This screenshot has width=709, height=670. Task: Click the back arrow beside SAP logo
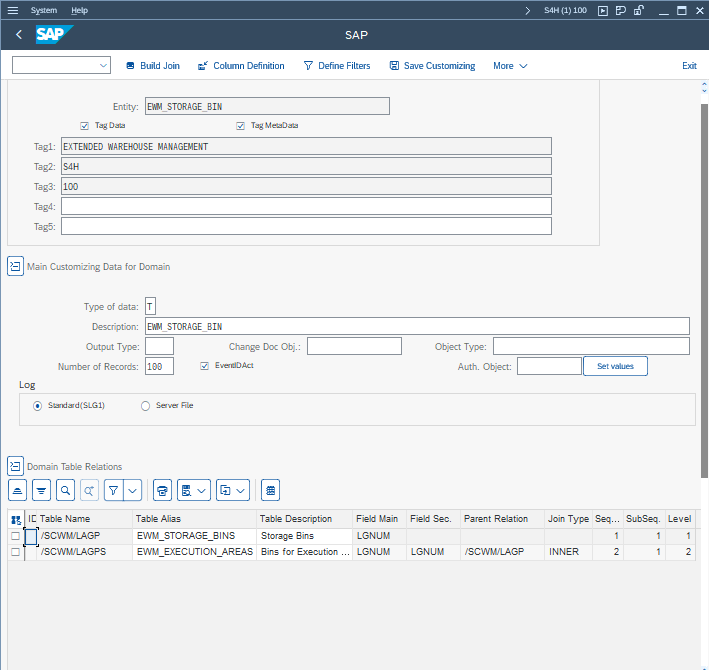pyautogui.click(x=19, y=35)
